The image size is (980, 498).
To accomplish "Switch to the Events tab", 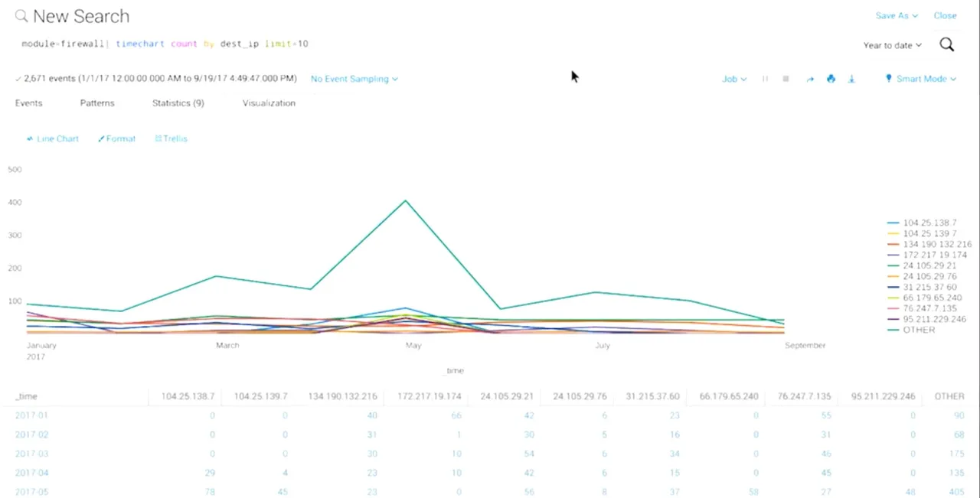I will [x=28, y=103].
